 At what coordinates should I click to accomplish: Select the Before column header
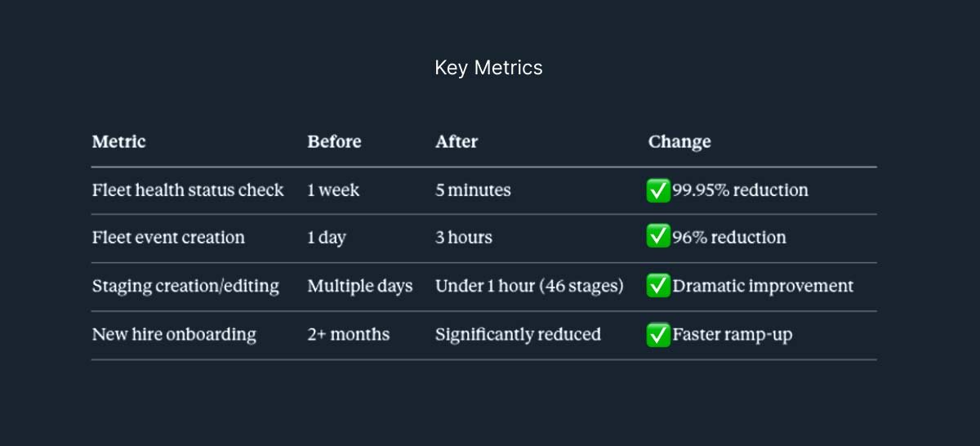click(x=334, y=141)
